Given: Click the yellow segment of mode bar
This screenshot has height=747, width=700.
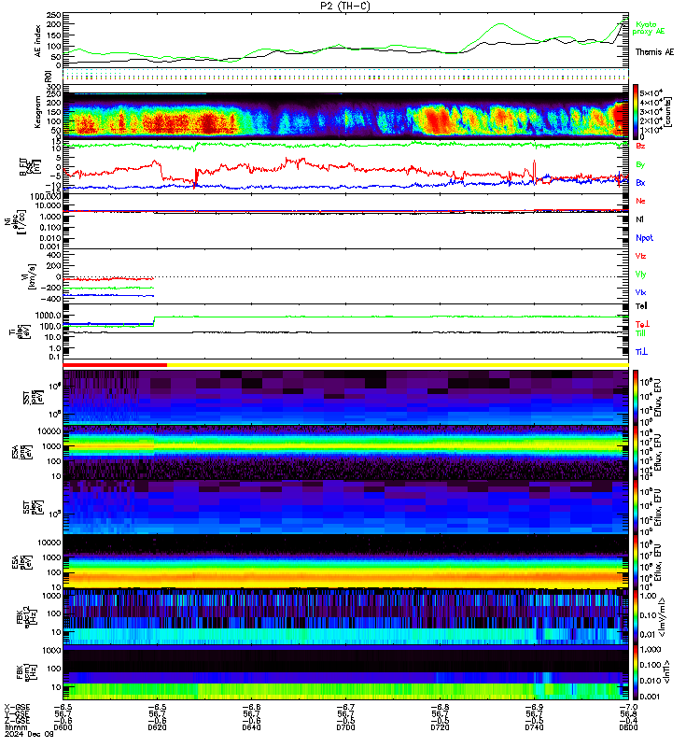Looking at the screenshot, I should (398, 365).
